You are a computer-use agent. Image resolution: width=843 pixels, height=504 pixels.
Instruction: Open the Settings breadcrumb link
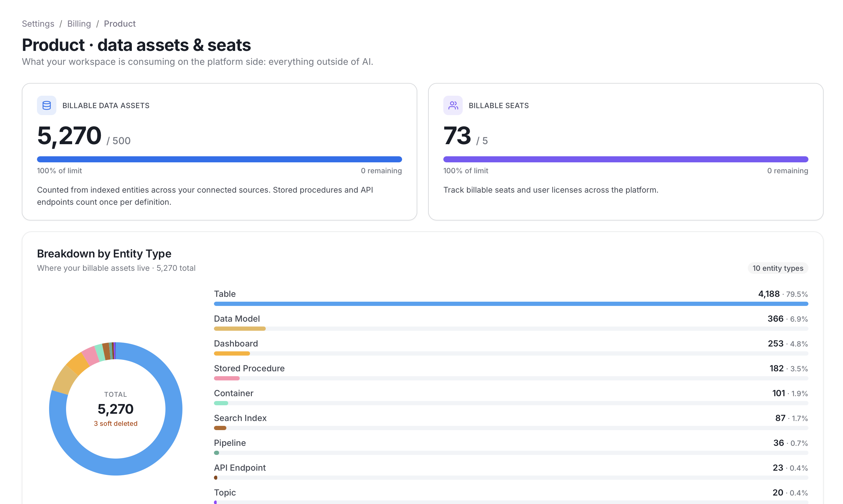38,24
